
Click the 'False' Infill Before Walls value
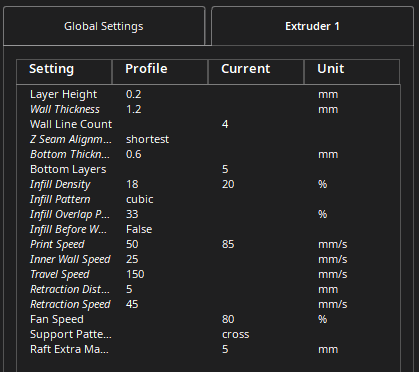coord(139,229)
